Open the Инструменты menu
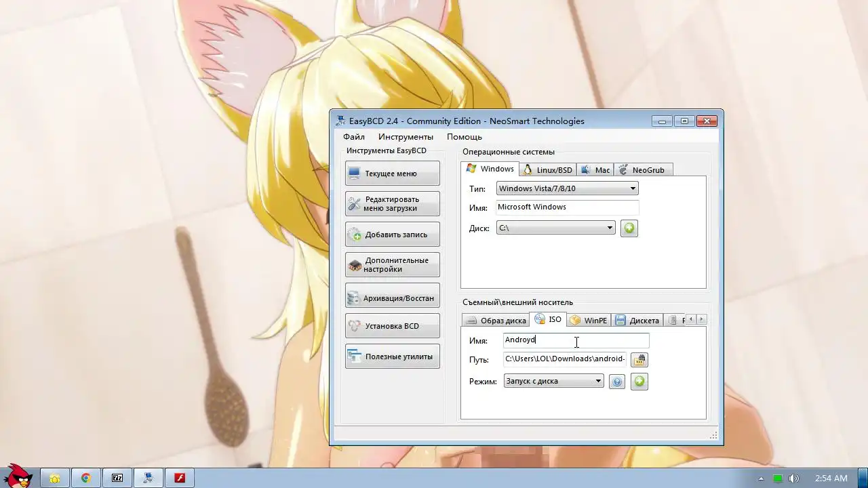Image resolution: width=868 pixels, height=488 pixels. coord(406,137)
